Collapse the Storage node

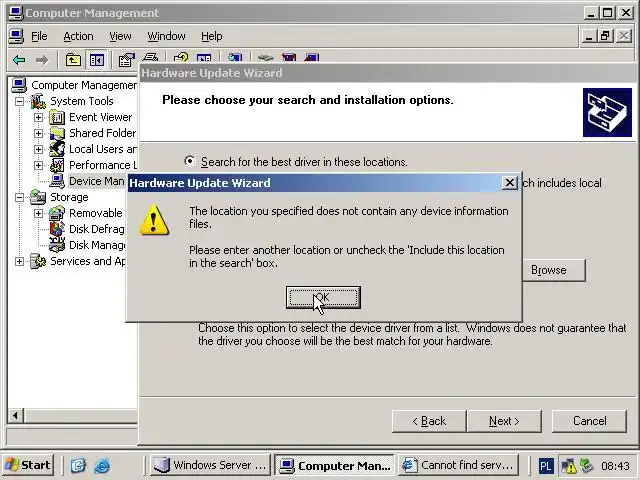click(x=19, y=197)
